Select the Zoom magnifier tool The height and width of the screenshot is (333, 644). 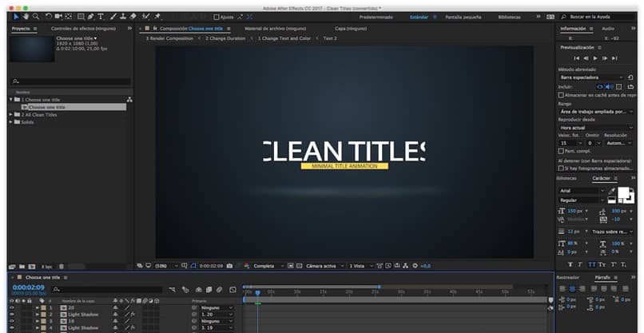pyautogui.click(x=36, y=17)
